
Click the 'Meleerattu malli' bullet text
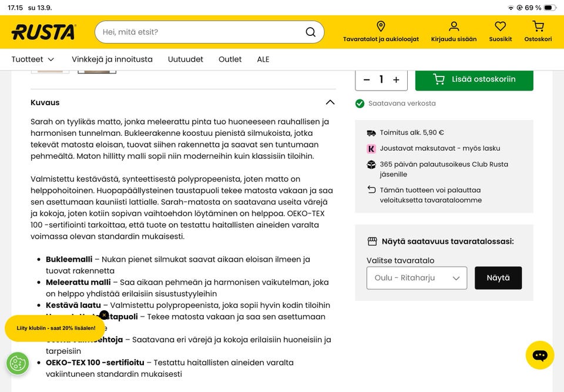click(x=78, y=282)
